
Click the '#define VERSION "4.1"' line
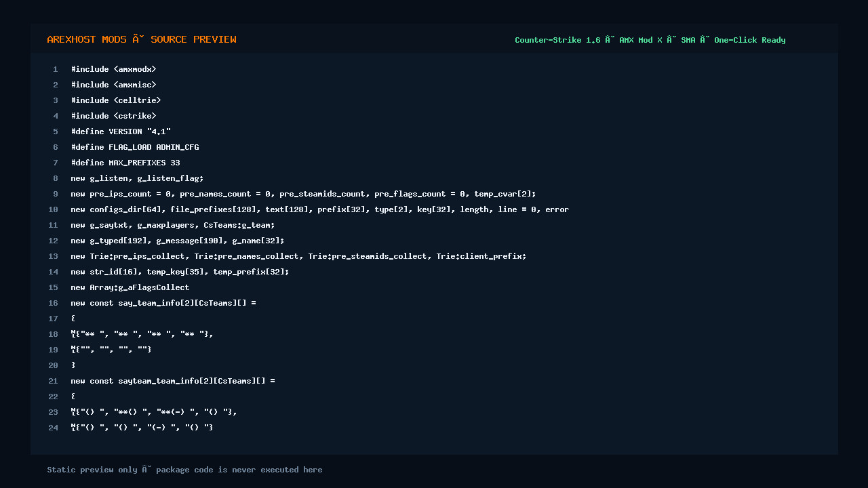(x=121, y=131)
